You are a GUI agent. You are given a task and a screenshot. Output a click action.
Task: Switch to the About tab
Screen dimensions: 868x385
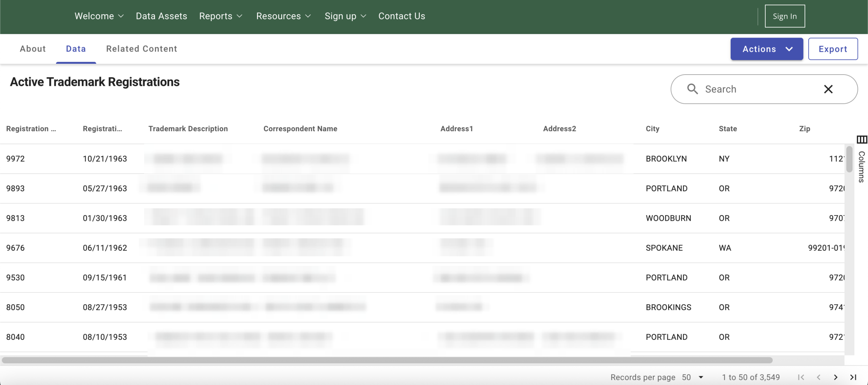tap(33, 49)
